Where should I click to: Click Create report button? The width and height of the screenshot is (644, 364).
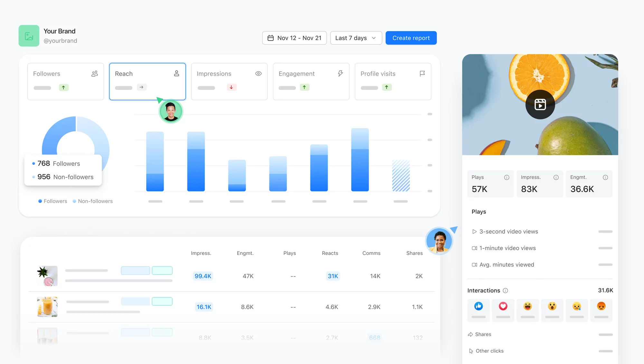(411, 38)
